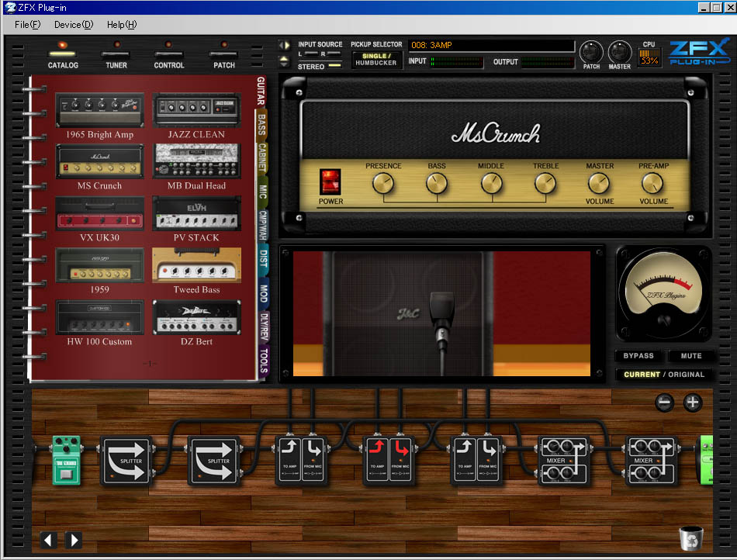Open the TUNER tab
737x560 pixels.
coord(116,56)
